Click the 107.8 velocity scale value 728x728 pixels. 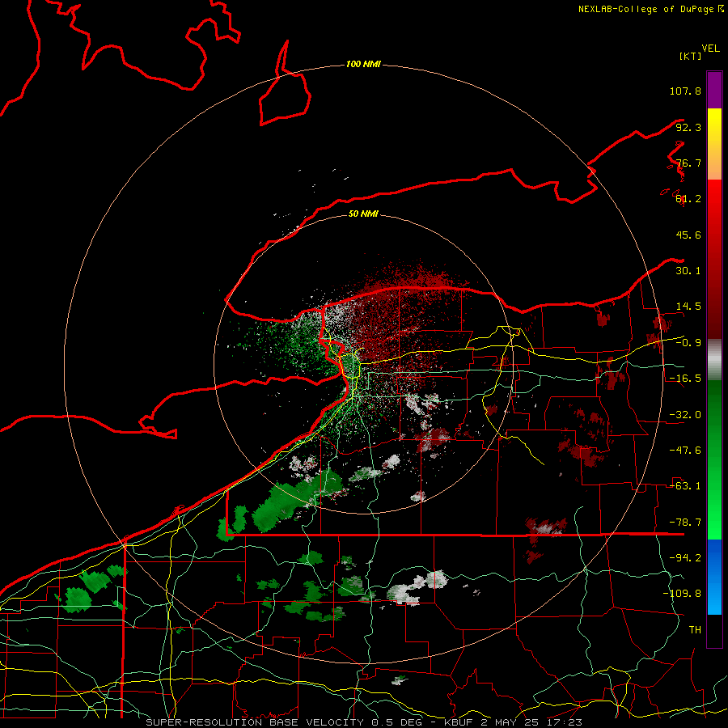(x=685, y=91)
